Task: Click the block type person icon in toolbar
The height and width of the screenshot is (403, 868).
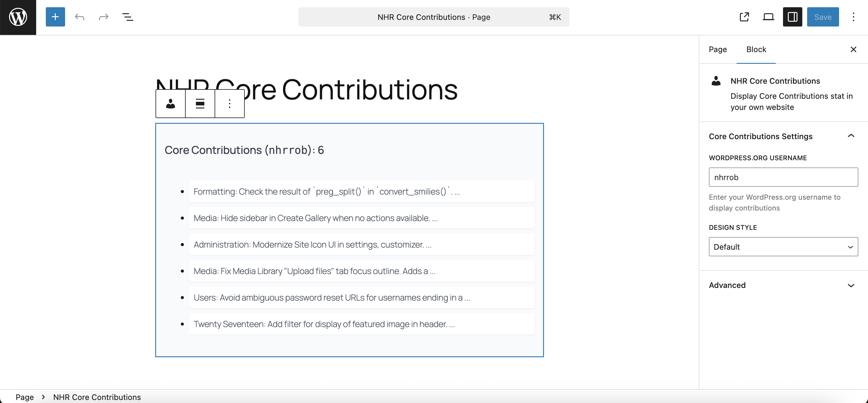Action: (x=171, y=104)
